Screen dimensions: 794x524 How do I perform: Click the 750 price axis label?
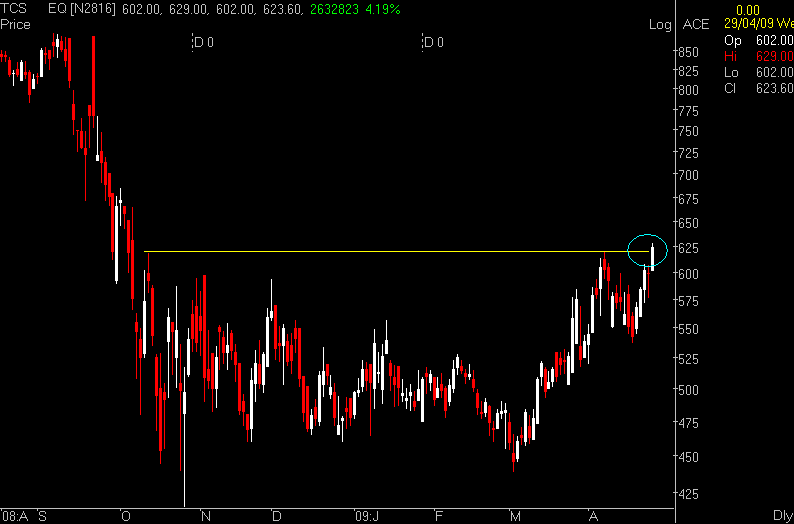pos(688,131)
